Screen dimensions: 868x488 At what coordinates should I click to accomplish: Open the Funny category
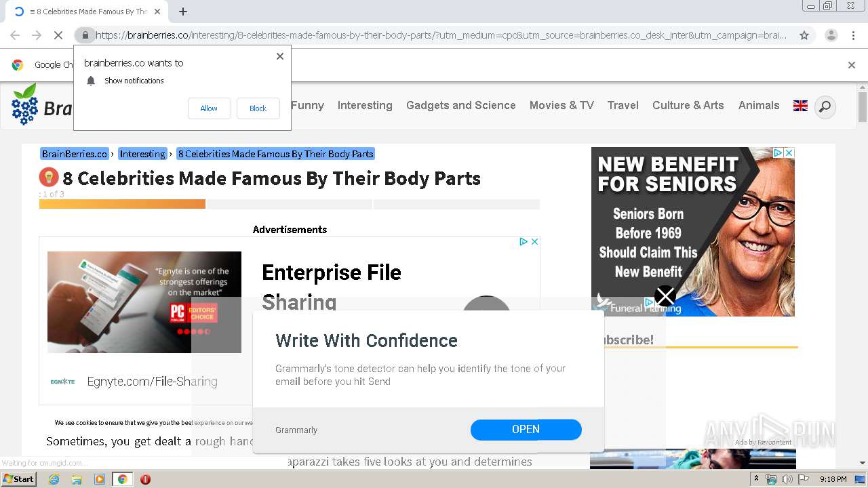(307, 106)
